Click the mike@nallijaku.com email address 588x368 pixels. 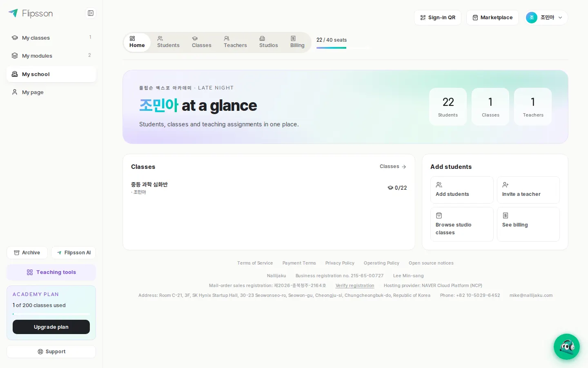click(531, 295)
